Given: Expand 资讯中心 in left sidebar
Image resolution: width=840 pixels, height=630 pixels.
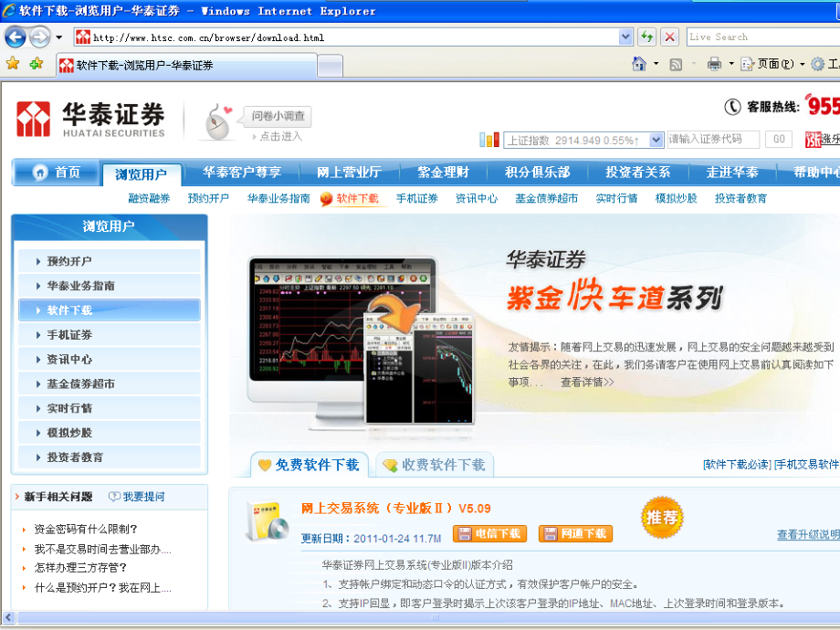Looking at the screenshot, I should coord(110,359).
